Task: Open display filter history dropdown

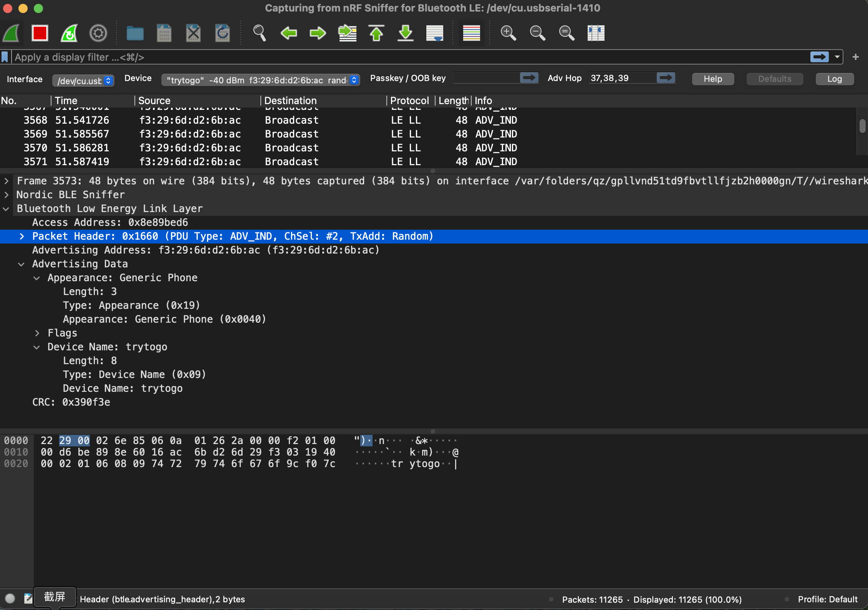Action: click(x=837, y=57)
